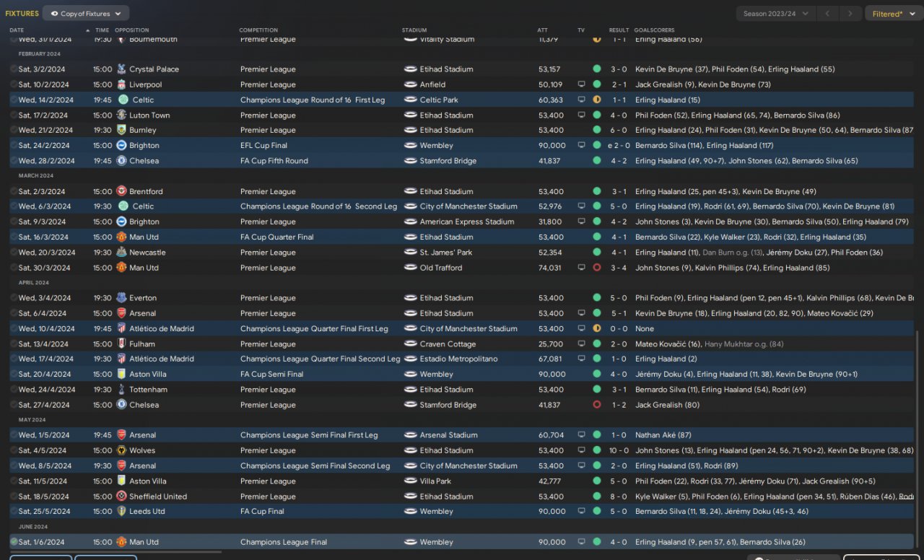Click the Brighton badge in the EFL Cup Final row

pyautogui.click(x=122, y=145)
